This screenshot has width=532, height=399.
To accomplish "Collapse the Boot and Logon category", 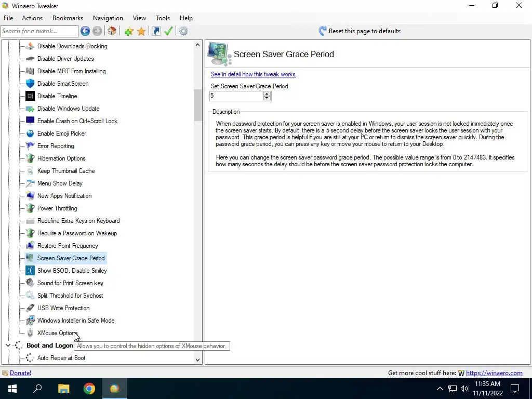I will [8, 345].
